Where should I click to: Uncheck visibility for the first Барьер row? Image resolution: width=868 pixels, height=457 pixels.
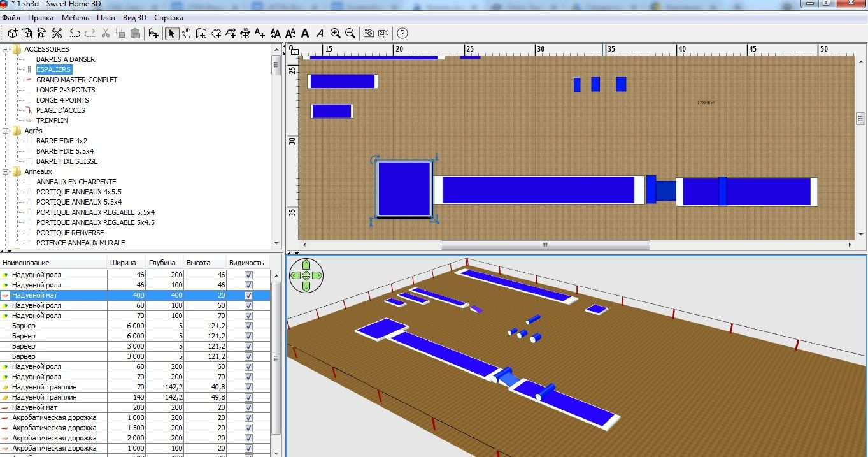coord(248,326)
